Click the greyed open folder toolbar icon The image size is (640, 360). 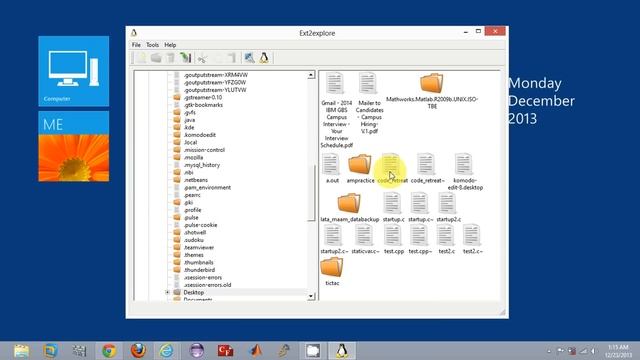pos(156,58)
